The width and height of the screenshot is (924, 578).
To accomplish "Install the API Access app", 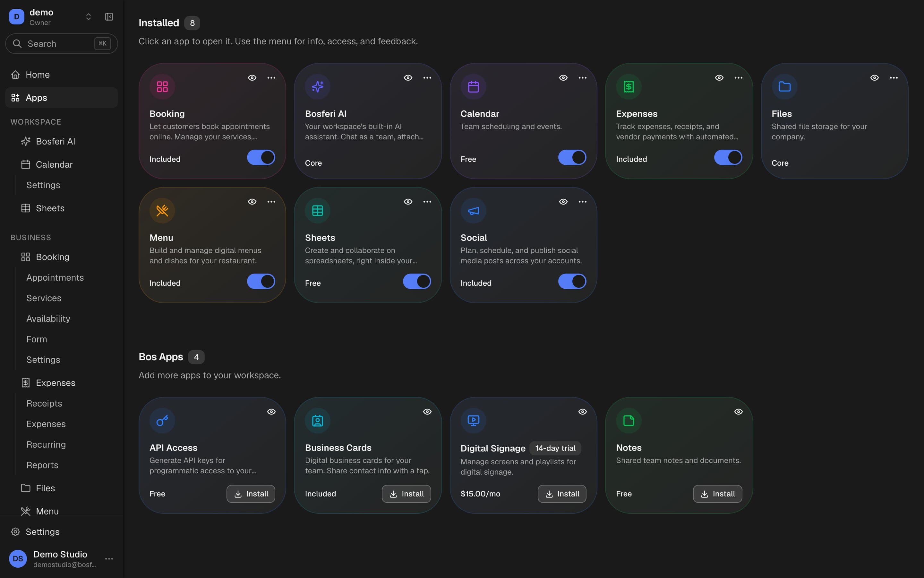I will click(251, 494).
